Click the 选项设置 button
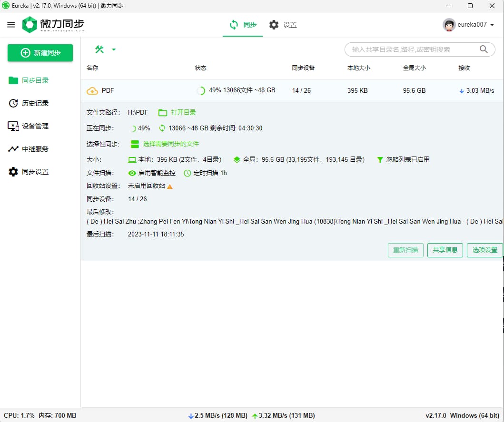 point(484,250)
